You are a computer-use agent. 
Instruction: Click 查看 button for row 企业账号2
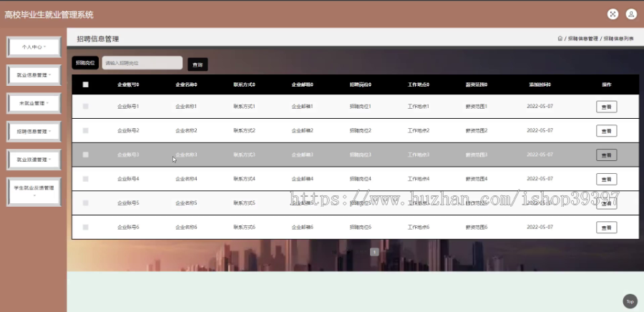click(x=606, y=131)
